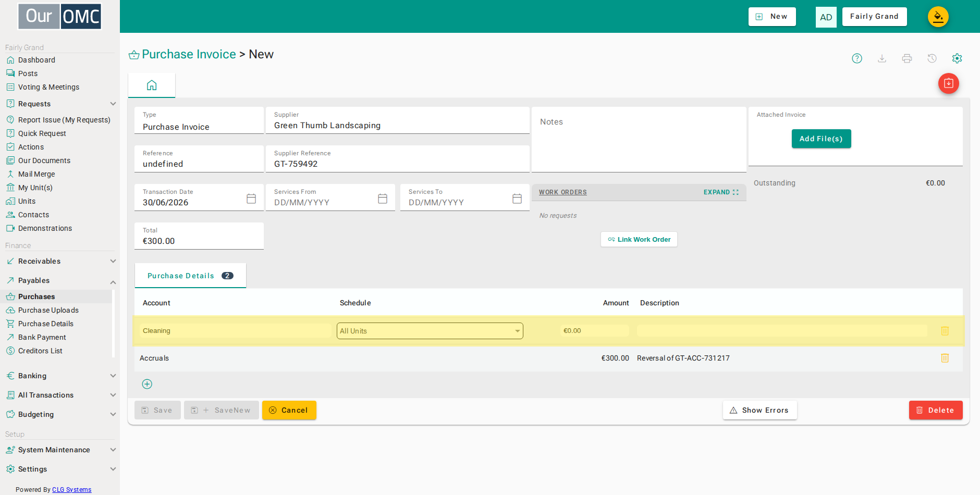Screen dimensions: 980x495
Task: Open the settings gear icon
Action: [957, 58]
